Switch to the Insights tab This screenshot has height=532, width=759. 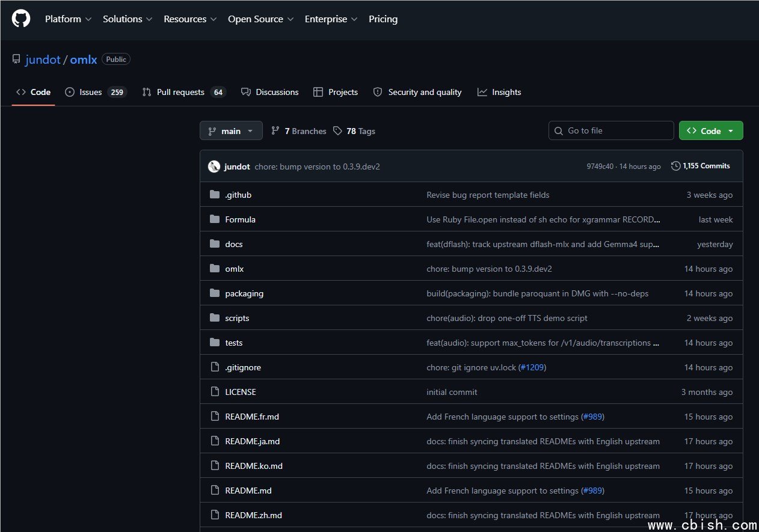[x=499, y=92]
